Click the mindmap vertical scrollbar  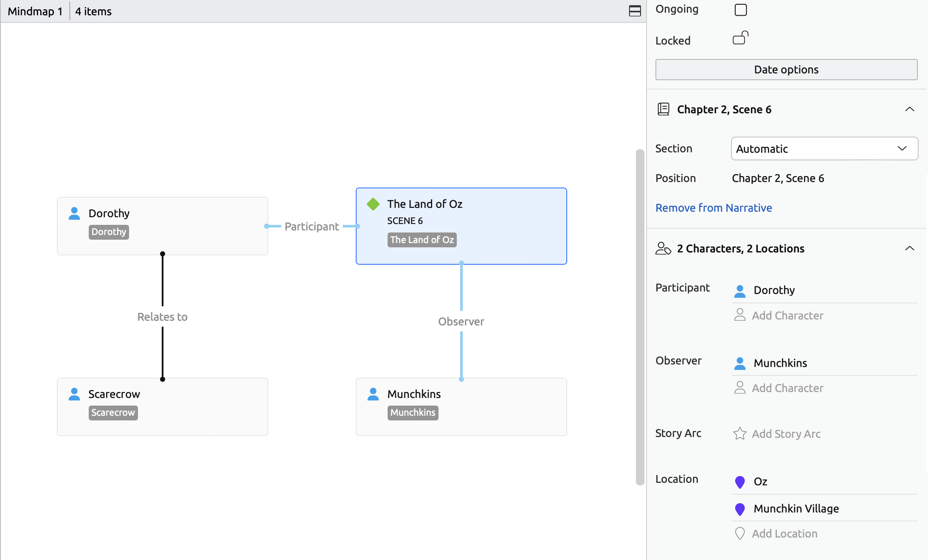tap(640, 316)
